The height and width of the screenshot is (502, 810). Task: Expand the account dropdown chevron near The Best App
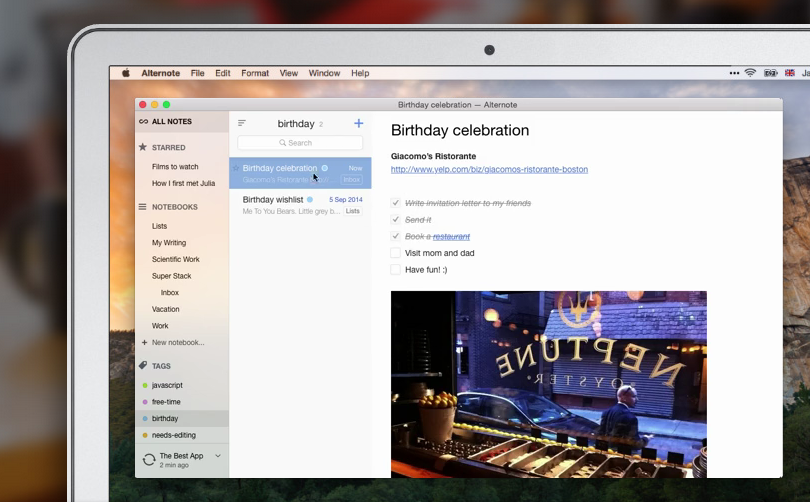tap(219, 456)
